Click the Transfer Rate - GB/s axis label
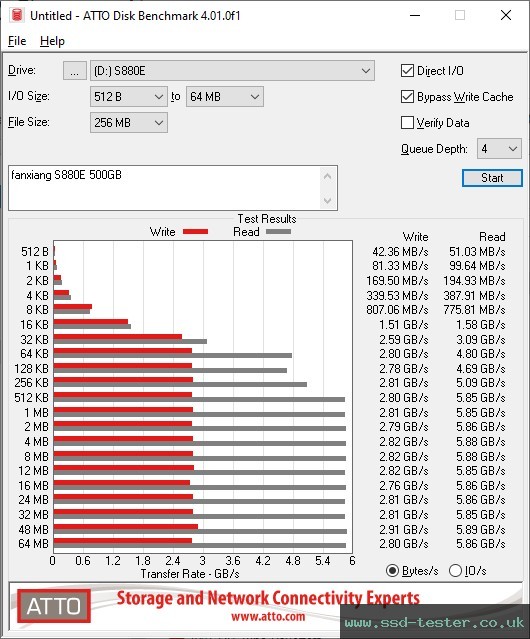The image size is (530, 639). click(190, 574)
